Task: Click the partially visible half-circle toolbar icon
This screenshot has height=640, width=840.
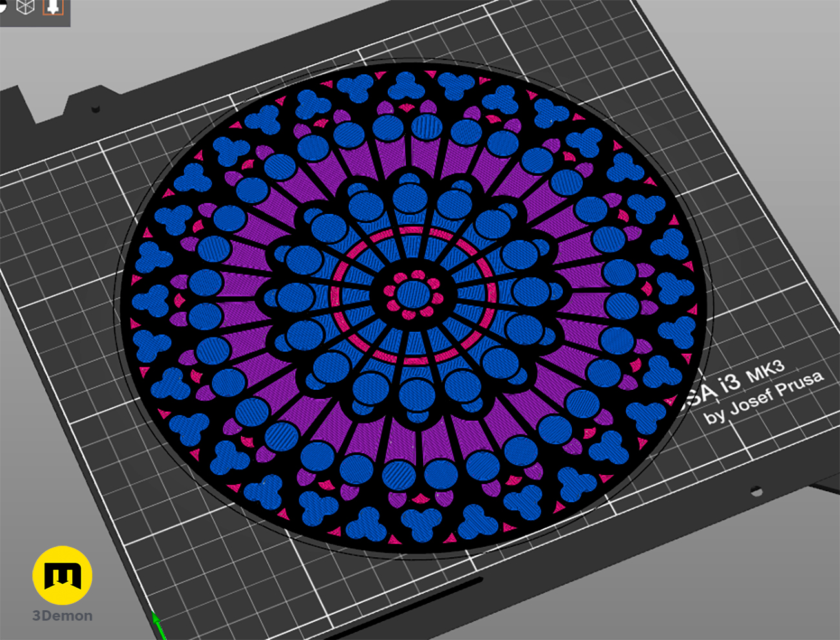Action: click(x=3, y=5)
